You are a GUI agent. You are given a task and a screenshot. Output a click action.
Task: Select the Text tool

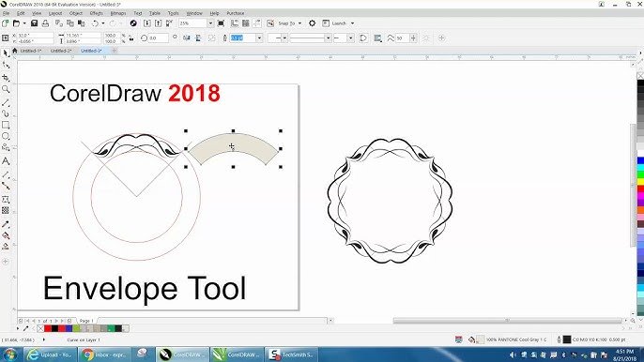tap(6, 161)
